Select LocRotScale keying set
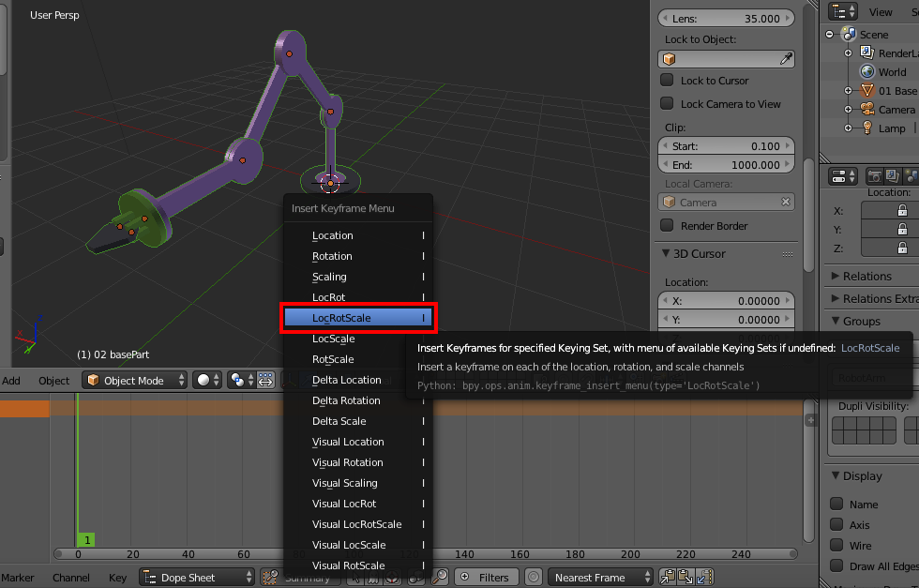 coord(358,318)
